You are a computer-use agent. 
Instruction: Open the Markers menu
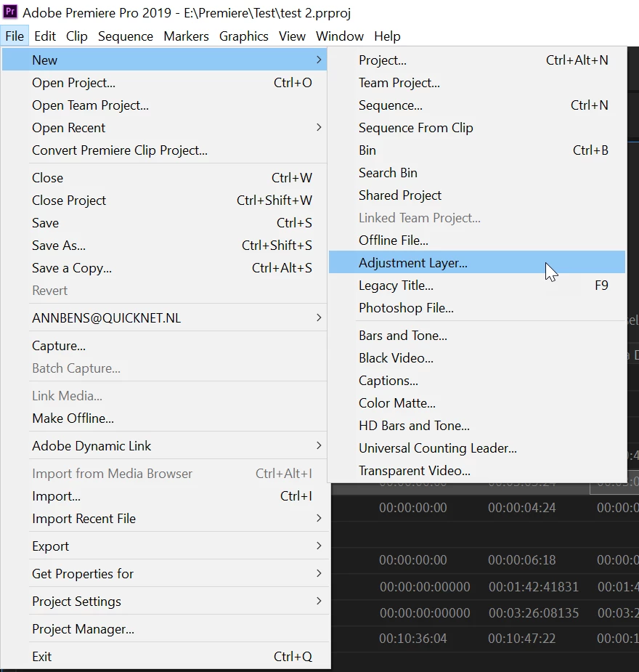coord(187,36)
